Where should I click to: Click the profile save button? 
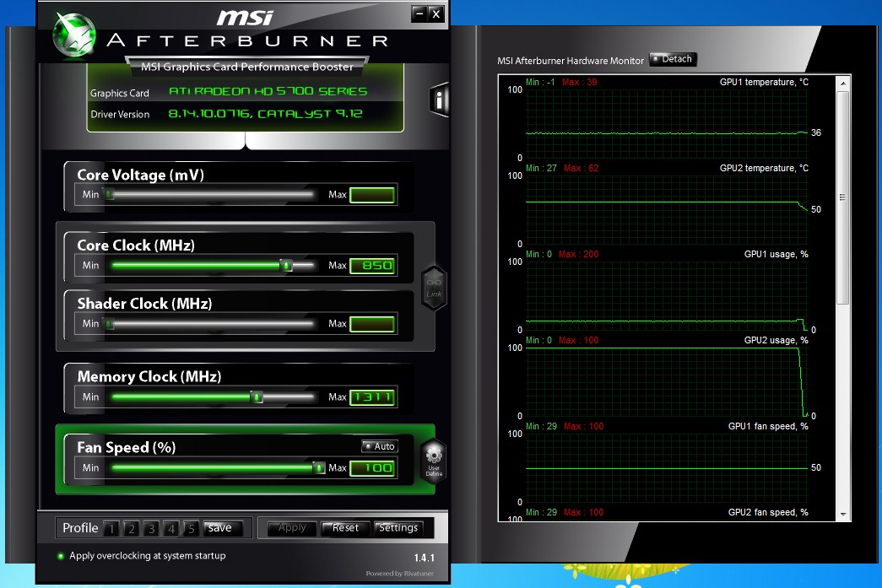(x=223, y=528)
